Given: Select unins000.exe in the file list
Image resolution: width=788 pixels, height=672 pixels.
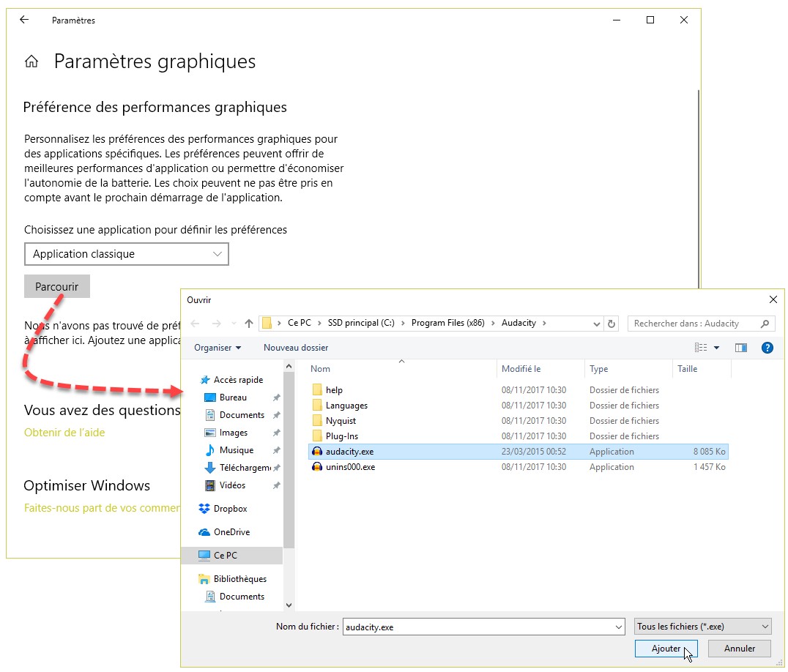Looking at the screenshot, I should 518,467.
